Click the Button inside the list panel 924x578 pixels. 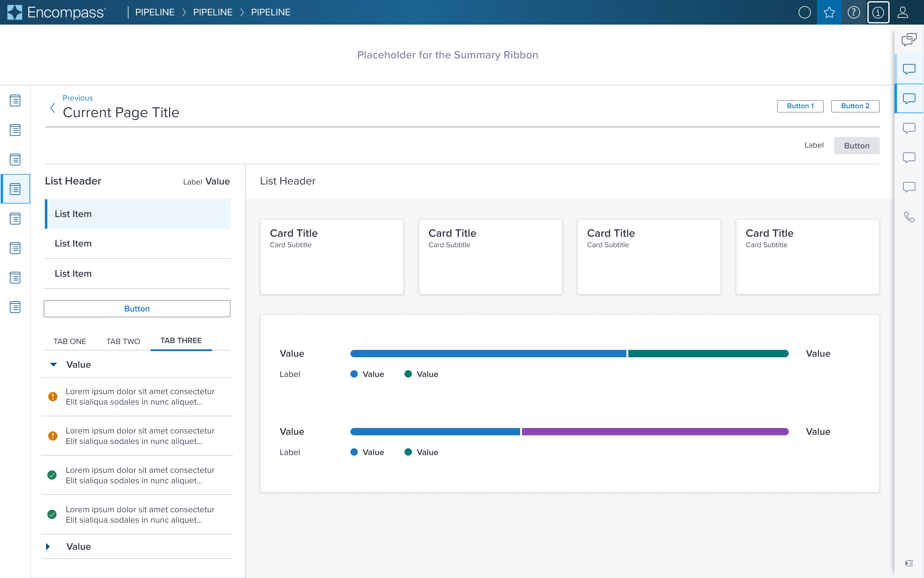coord(136,308)
